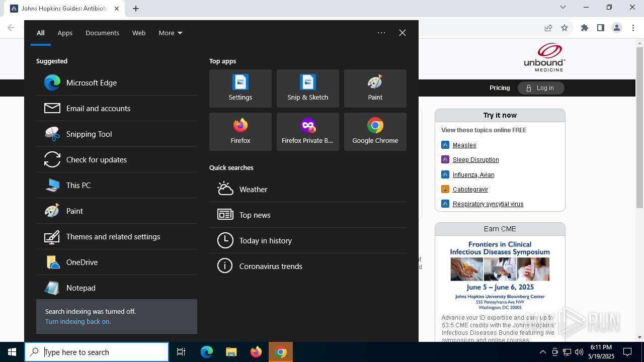Open Settings tile in Top apps
The width and height of the screenshot is (644, 362).
pyautogui.click(x=240, y=88)
